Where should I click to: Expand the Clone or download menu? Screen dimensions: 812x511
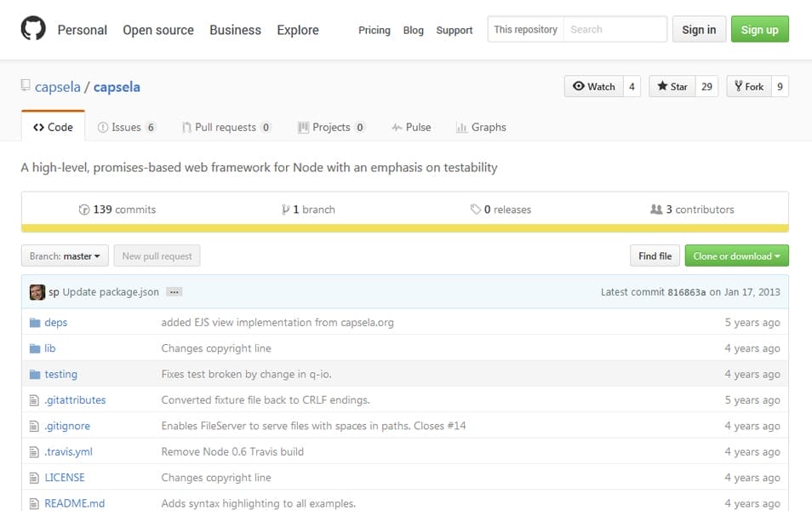click(736, 256)
